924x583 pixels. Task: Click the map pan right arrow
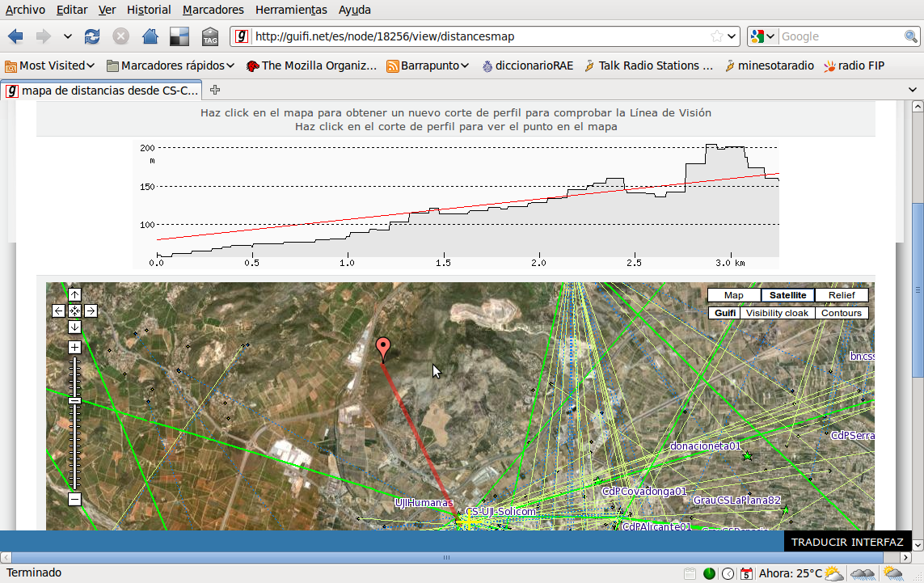tap(91, 311)
